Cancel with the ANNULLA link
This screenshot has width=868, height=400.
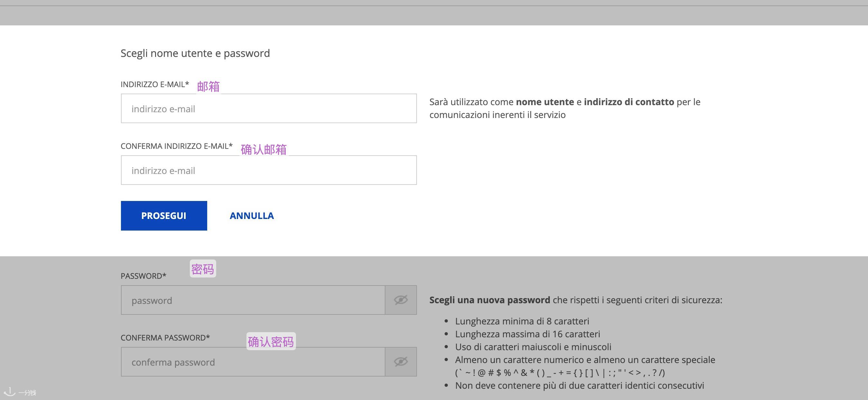click(252, 216)
